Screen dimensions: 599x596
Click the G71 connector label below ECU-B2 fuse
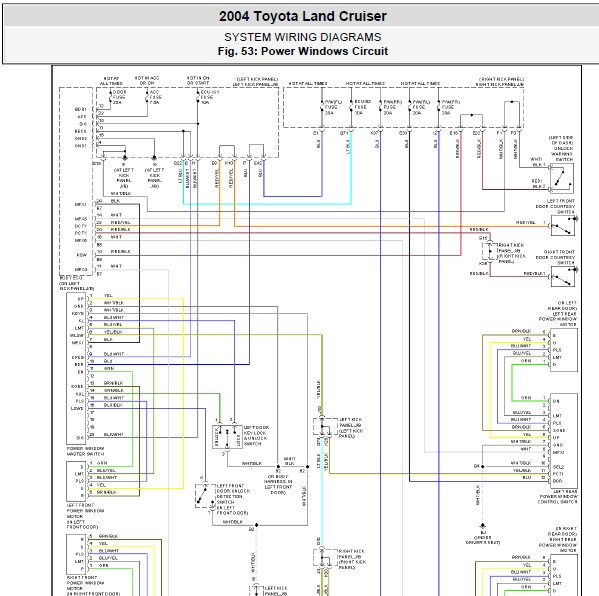point(344,133)
